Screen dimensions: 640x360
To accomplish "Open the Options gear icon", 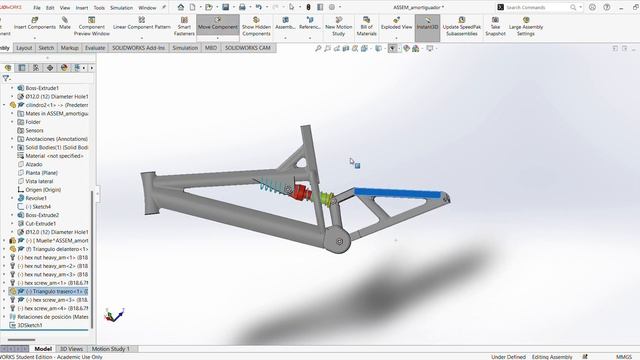I will tap(332, 7).
